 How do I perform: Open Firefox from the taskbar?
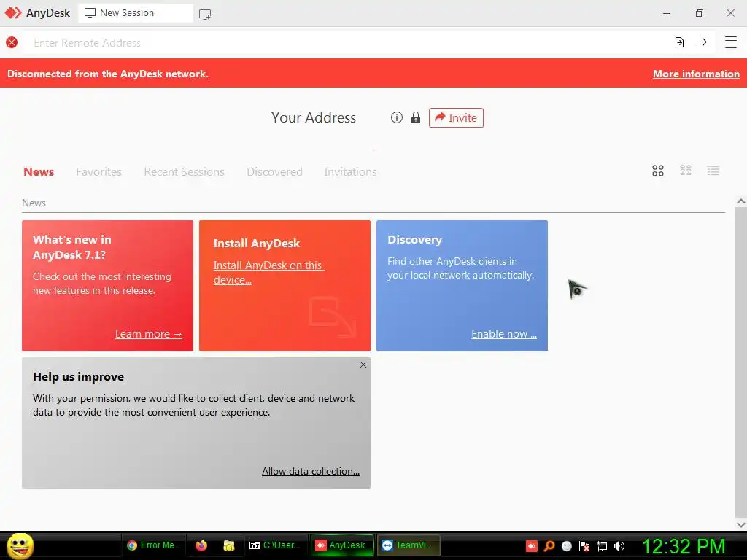tap(201, 545)
